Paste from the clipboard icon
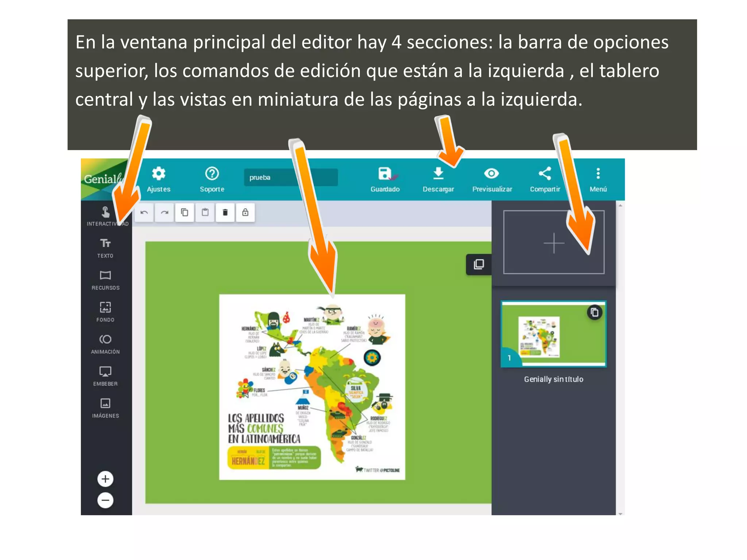Image resolution: width=747 pixels, height=560 pixels. (205, 213)
